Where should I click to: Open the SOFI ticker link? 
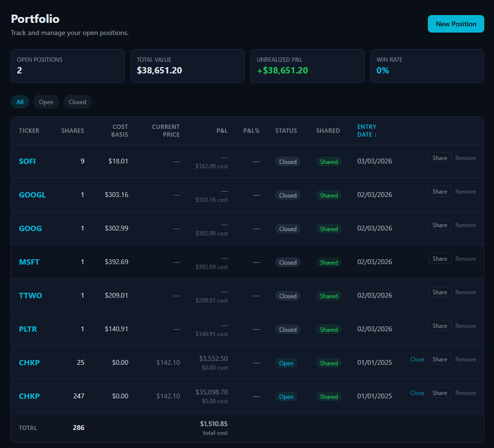click(x=27, y=161)
